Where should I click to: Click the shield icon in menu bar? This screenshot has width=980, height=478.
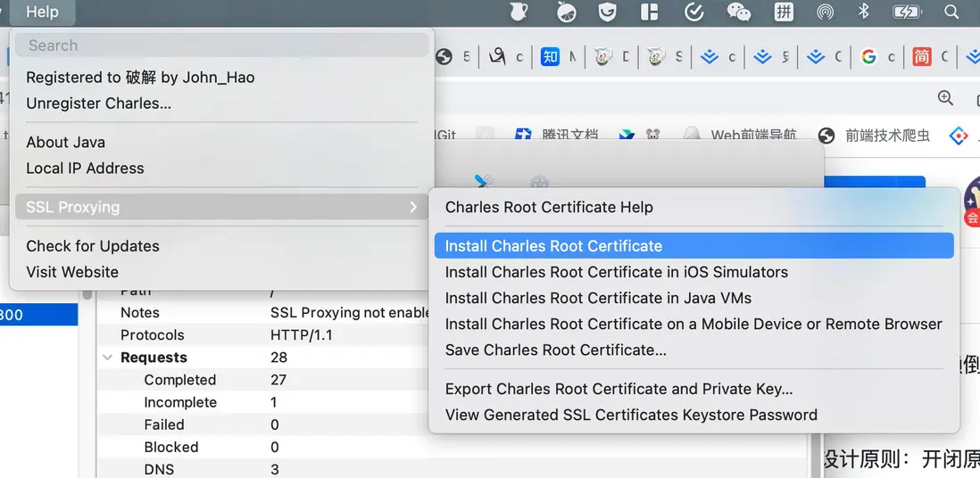(x=607, y=12)
